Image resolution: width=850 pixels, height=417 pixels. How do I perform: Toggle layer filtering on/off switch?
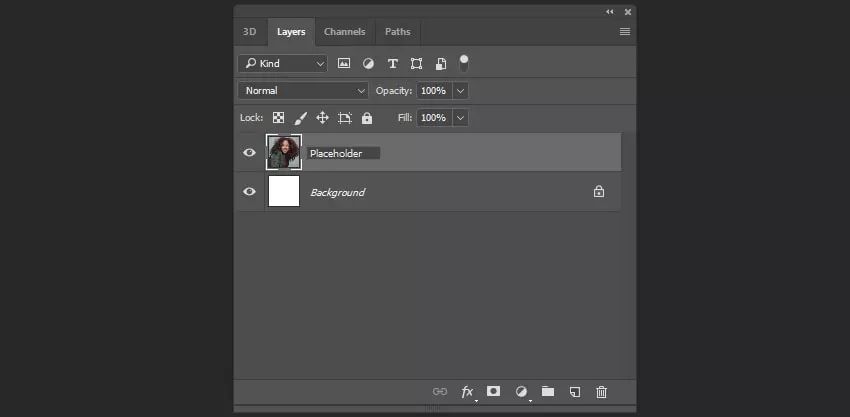464,63
